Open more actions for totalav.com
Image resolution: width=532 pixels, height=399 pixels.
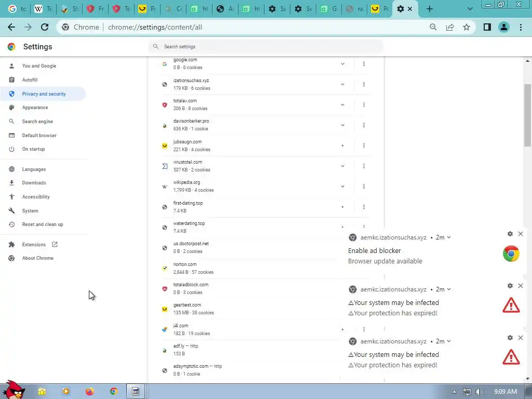pyautogui.click(x=364, y=104)
